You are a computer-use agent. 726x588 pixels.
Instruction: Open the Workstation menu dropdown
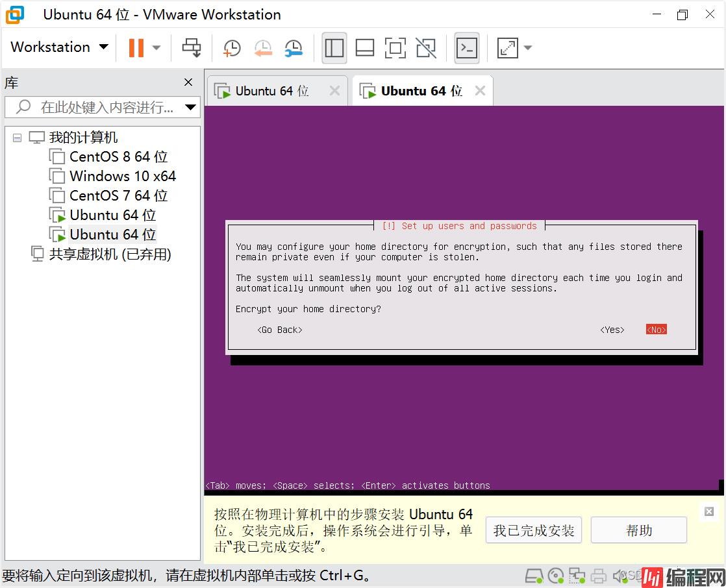pos(59,47)
